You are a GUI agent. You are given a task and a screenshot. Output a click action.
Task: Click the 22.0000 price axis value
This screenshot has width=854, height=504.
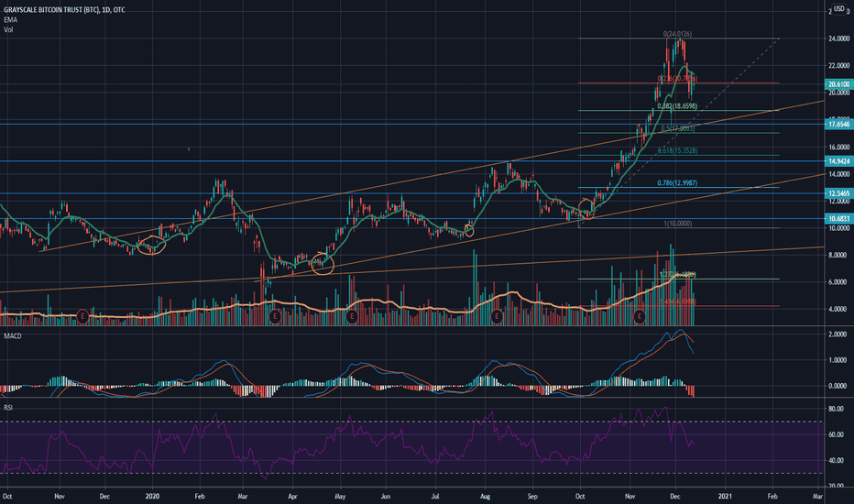pyautogui.click(x=838, y=66)
